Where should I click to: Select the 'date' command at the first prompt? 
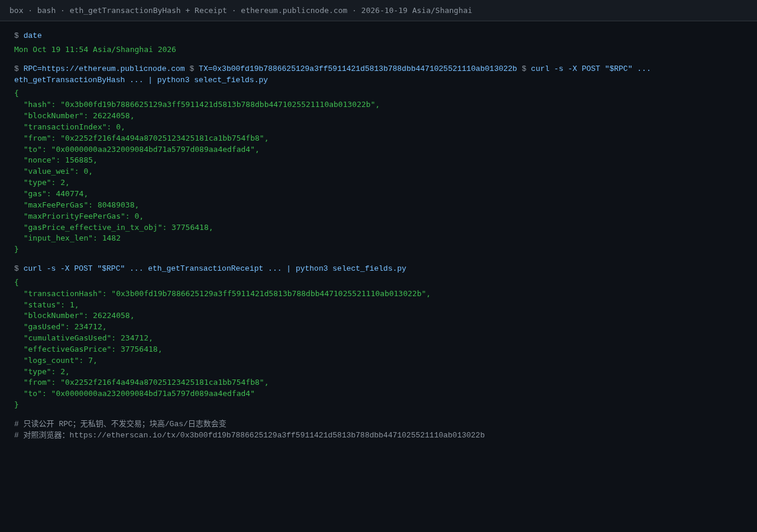point(33,36)
